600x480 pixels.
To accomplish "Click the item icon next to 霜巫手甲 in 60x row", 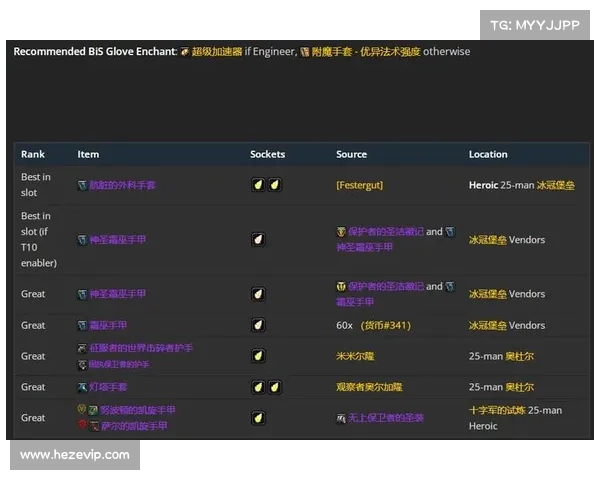I will click(x=82, y=326).
